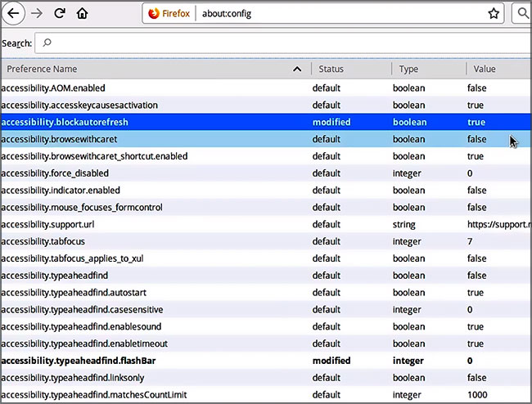Select accessibility.support.url preference
This screenshot has height=404, width=532.
pos(266,224)
